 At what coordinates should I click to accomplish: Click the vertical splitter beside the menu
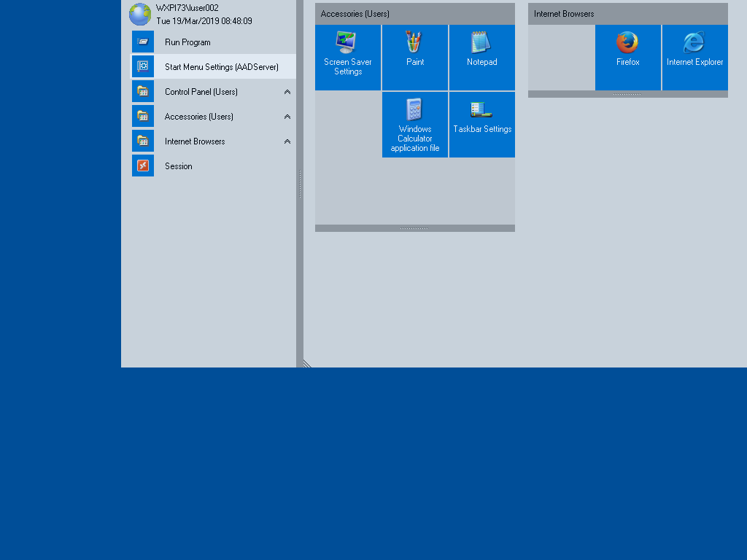point(300,184)
